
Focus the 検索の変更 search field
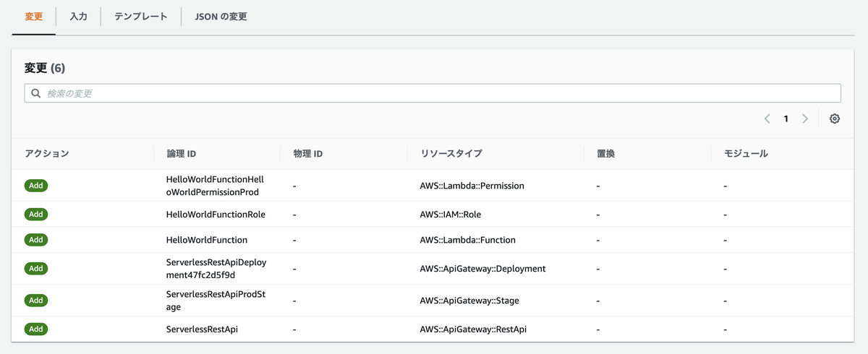pyautogui.click(x=434, y=93)
